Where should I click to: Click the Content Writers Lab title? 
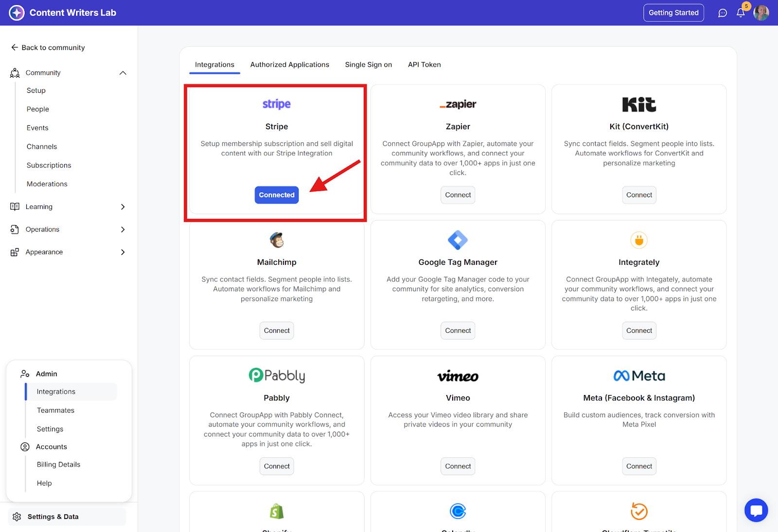(73, 13)
